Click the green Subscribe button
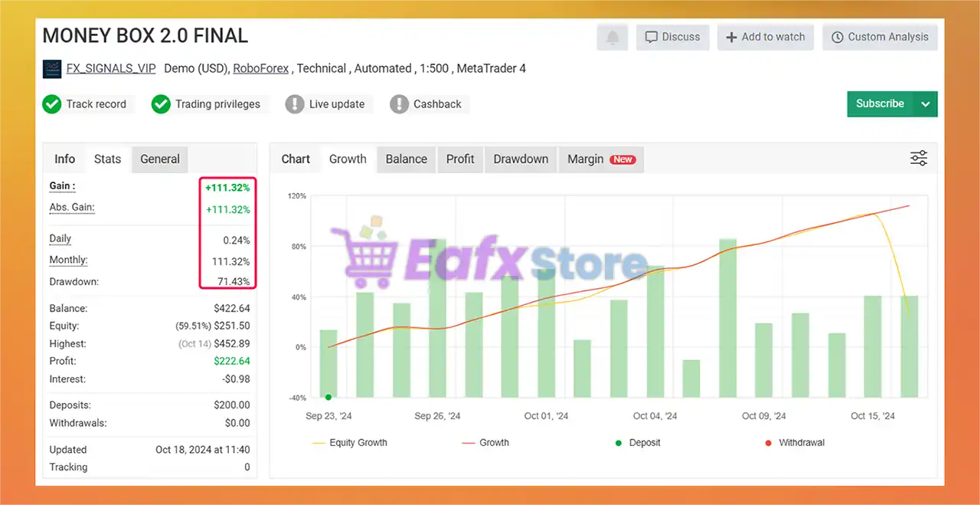This screenshot has height=505, width=980. point(880,104)
